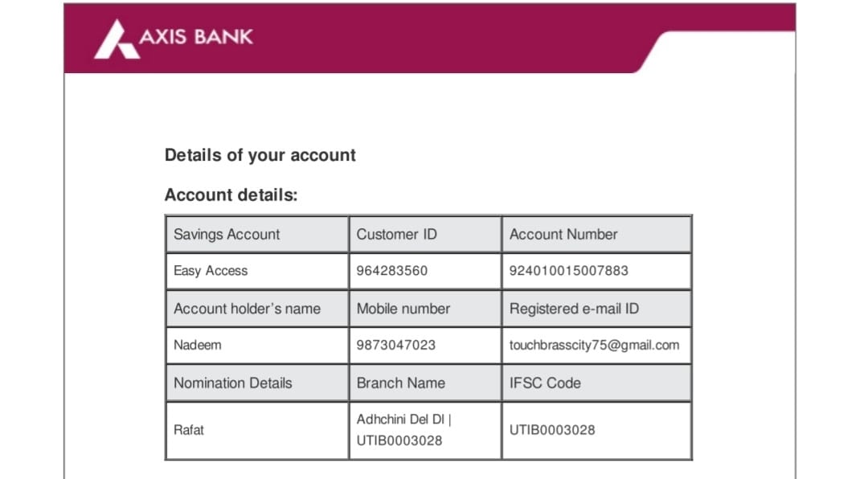Image resolution: width=868 pixels, height=479 pixels.
Task: Select the account holder name Nadeem
Action: [x=198, y=345]
